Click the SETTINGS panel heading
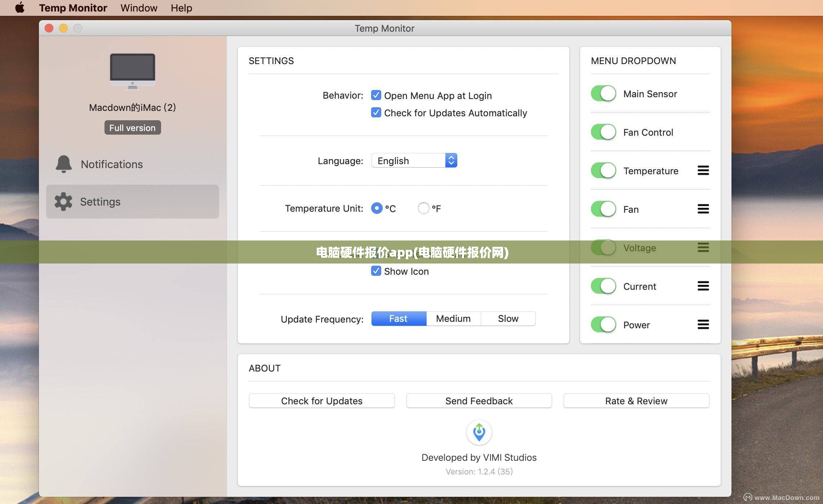The width and height of the screenshot is (823, 504). [x=271, y=61]
